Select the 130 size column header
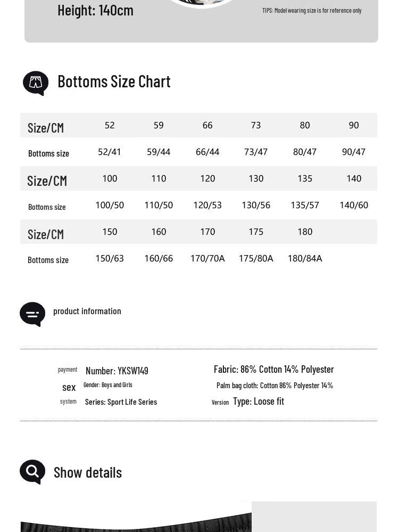The width and height of the screenshot is (399, 532). (256, 178)
